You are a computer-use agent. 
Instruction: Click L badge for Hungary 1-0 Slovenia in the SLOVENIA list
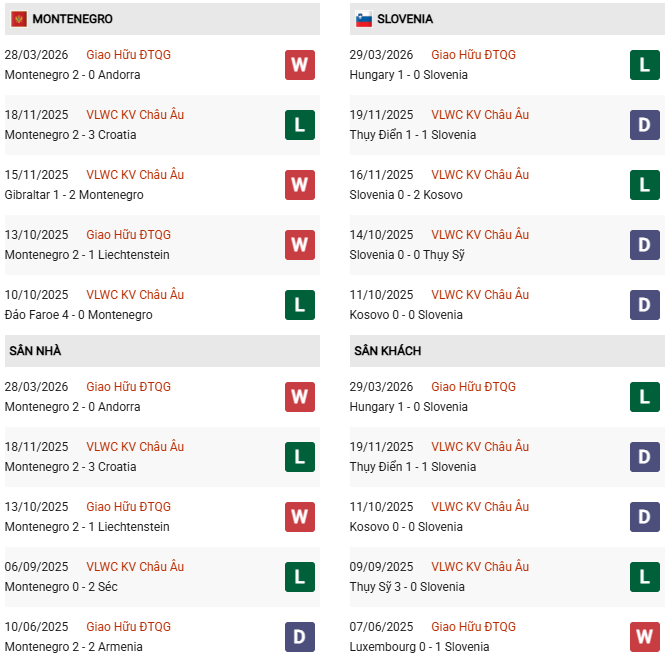tap(645, 65)
